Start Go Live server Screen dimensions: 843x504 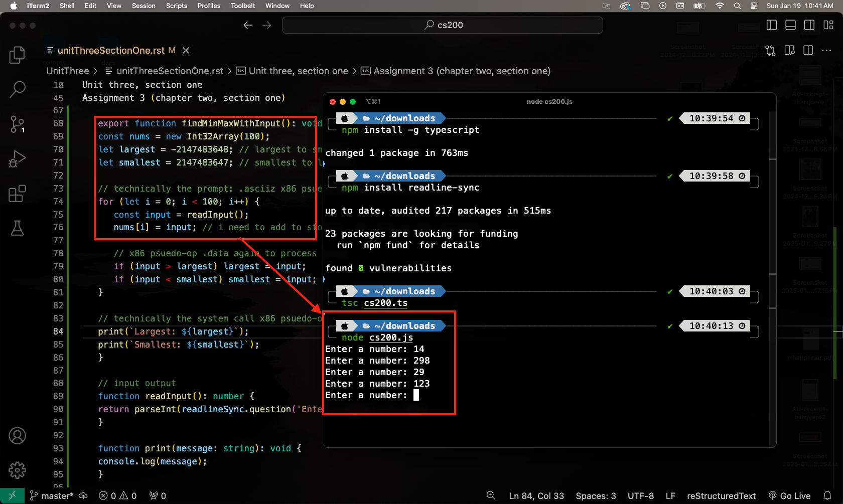(x=790, y=495)
